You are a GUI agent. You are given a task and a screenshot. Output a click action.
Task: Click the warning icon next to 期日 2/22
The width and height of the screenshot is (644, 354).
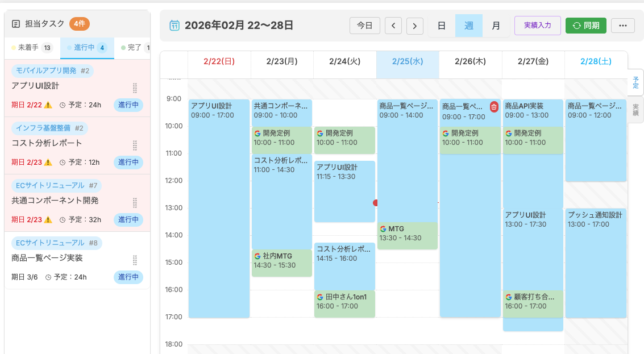click(48, 105)
